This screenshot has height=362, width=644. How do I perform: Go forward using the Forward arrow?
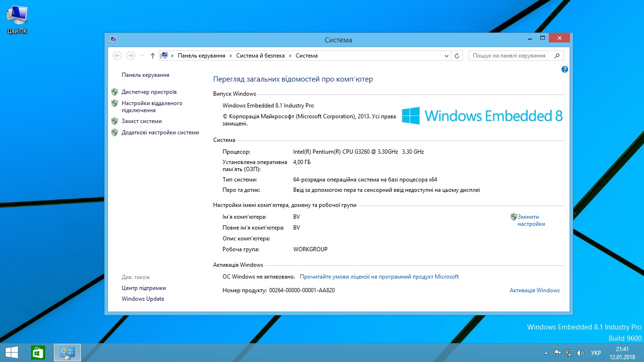(131, 56)
